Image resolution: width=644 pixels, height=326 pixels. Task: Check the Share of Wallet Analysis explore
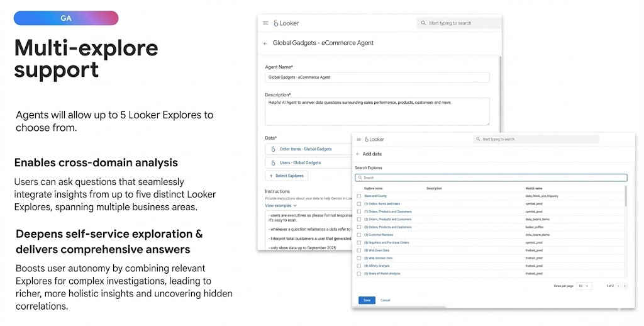(x=359, y=274)
